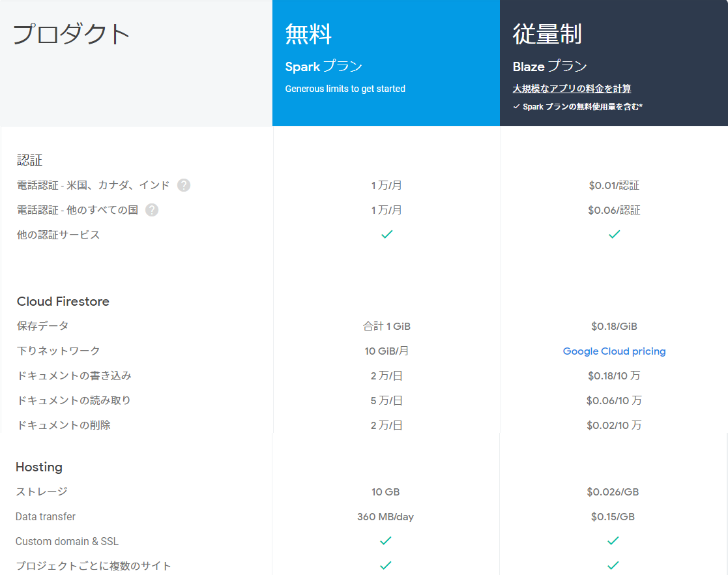Click Blaze checkmark for 他の認証サービス

click(x=614, y=234)
